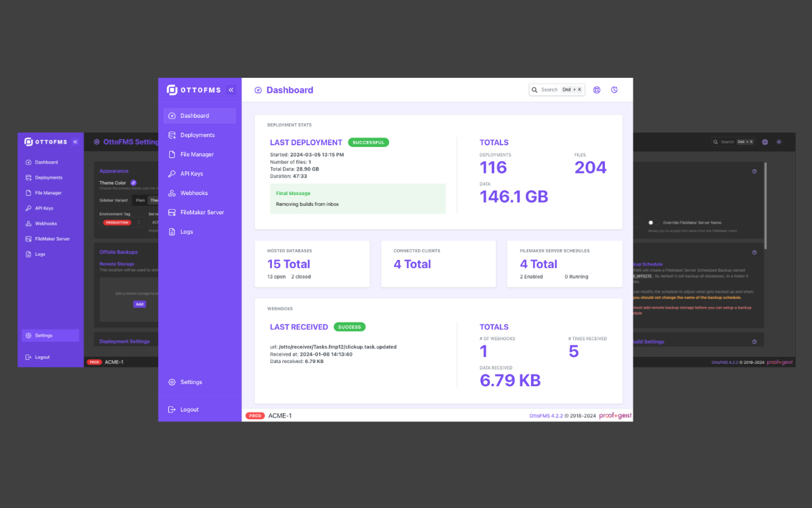
Task: Collapse the sidebar in the back Settings window
Action: pos(75,142)
